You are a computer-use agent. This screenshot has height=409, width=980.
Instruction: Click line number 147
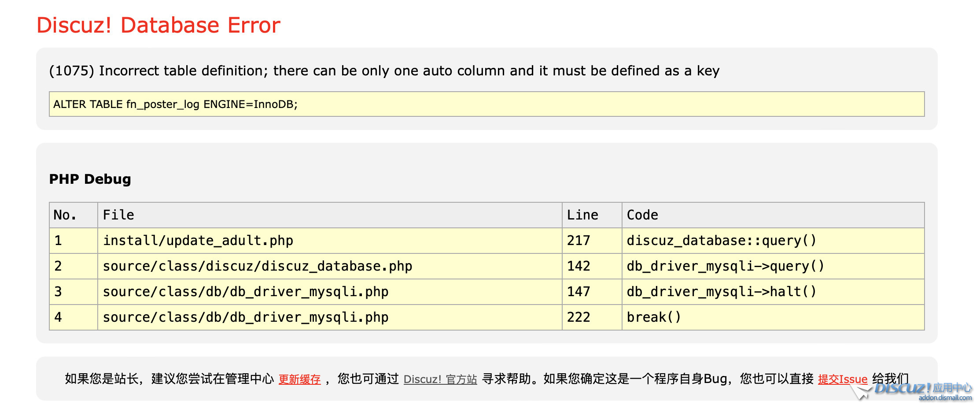[592, 292]
